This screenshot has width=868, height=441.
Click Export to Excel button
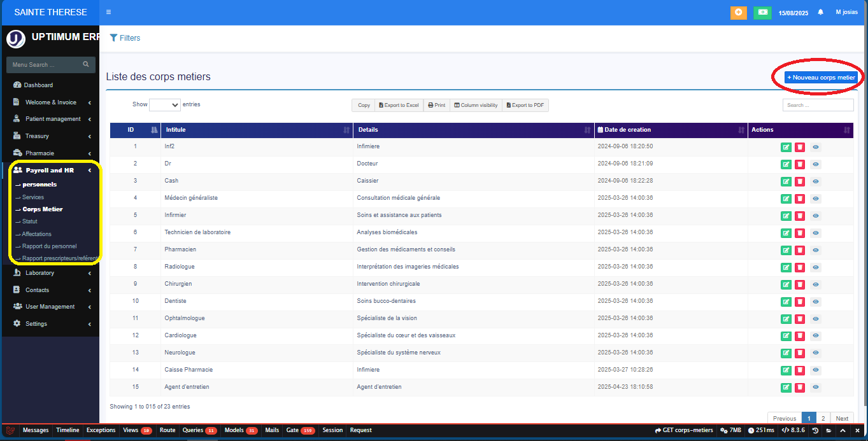pos(399,105)
